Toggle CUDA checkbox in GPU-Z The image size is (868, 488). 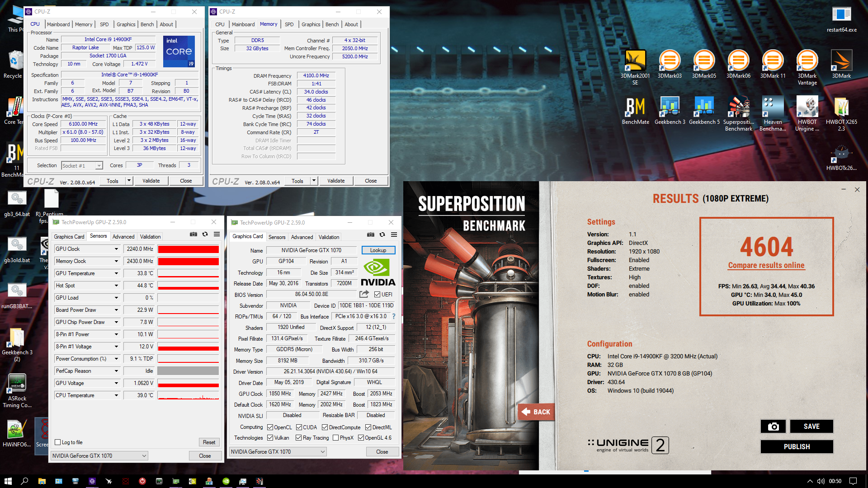pyautogui.click(x=299, y=427)
